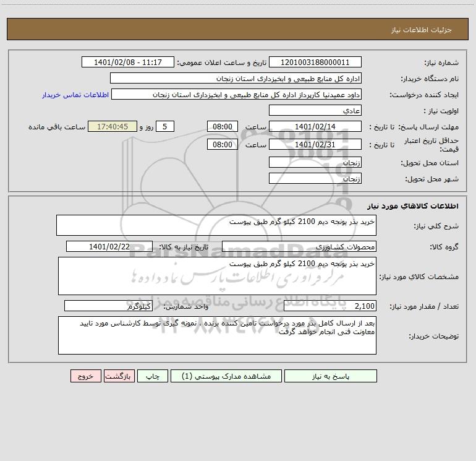Open اطلاعات تماس خریدار link
The width and height of the screenshot is (476, 461).
75,95
